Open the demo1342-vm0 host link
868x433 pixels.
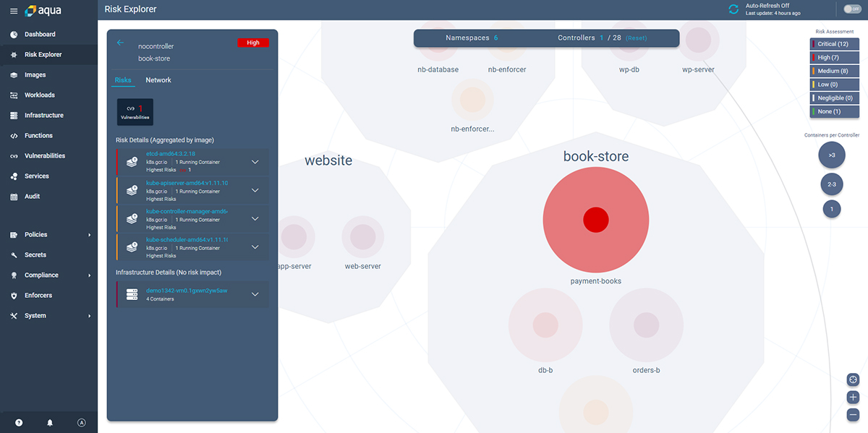[x=187, y=290]
